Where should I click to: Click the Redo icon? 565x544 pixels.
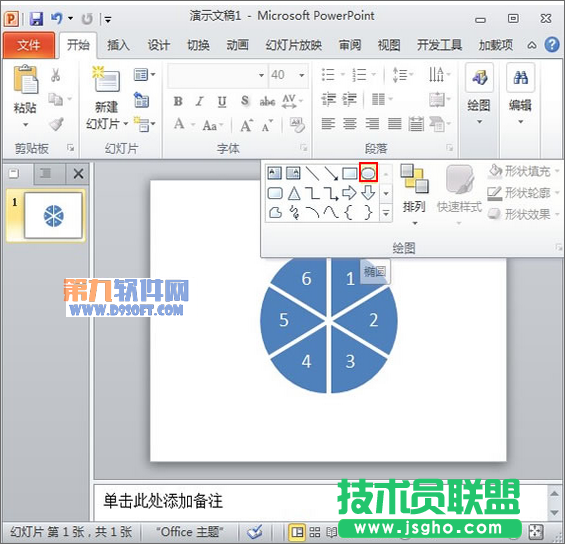(87, 18)
